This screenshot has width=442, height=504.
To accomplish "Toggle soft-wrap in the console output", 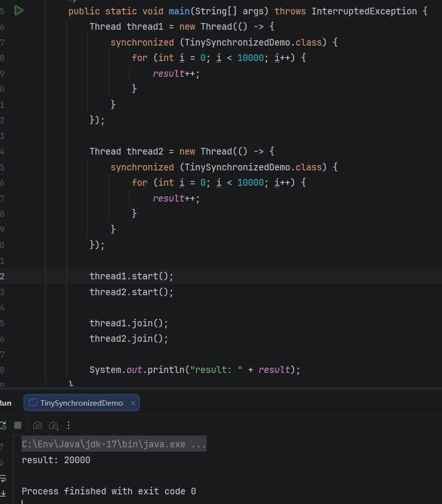I will tap(3, 478).
